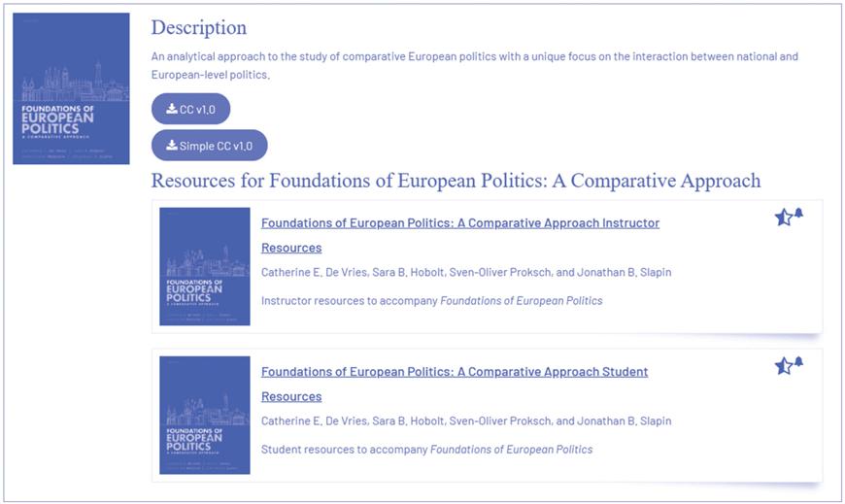Click the book description paragraph text

click(x=474, y=56)
